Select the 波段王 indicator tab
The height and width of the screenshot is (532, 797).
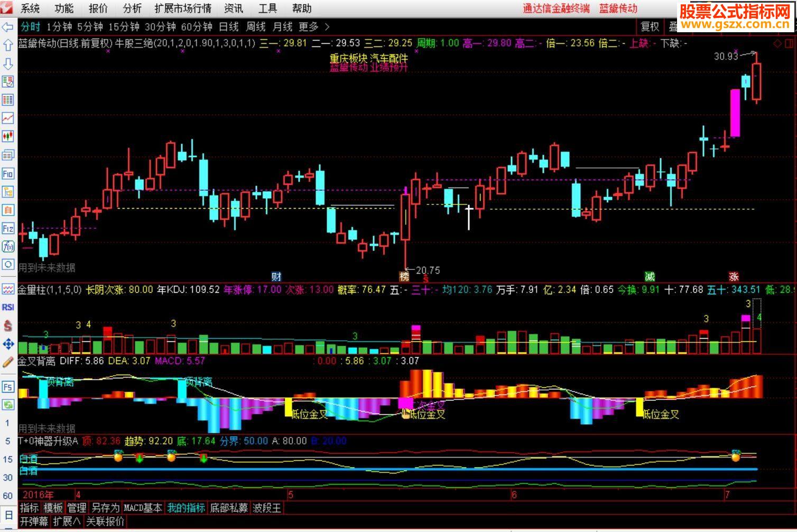(x=267, y=508)
